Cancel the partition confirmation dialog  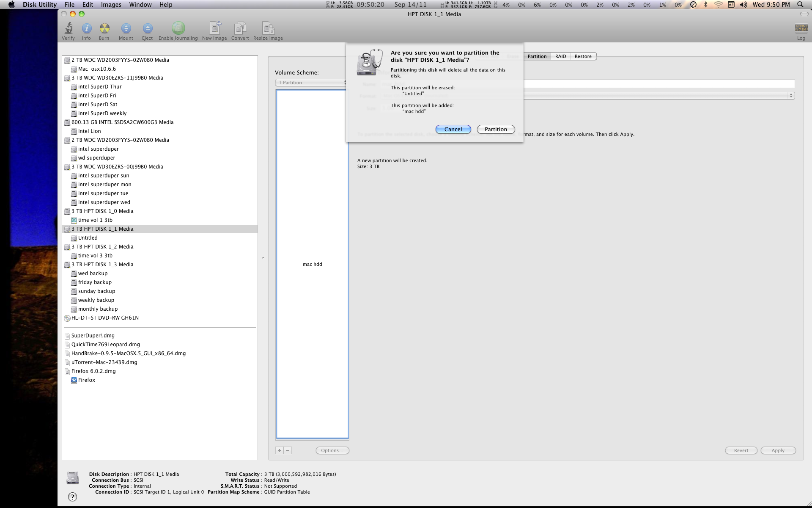[453, 130]
